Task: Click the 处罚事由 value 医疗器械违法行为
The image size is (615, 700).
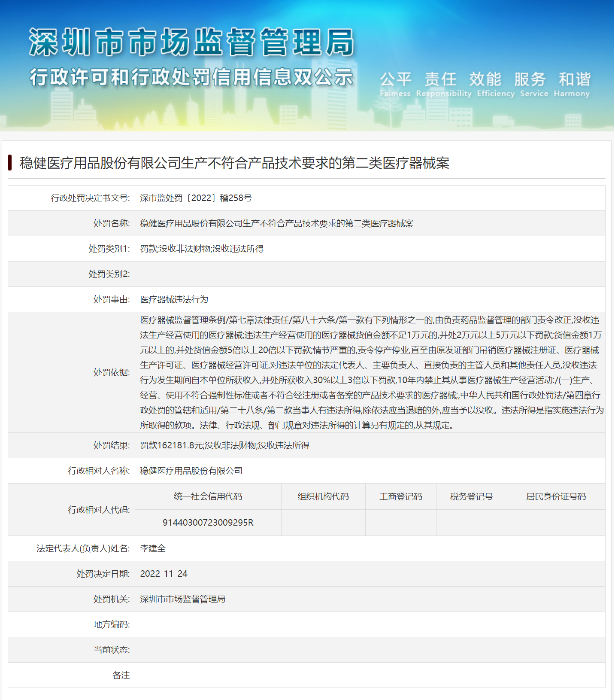Action: [174, 299]
